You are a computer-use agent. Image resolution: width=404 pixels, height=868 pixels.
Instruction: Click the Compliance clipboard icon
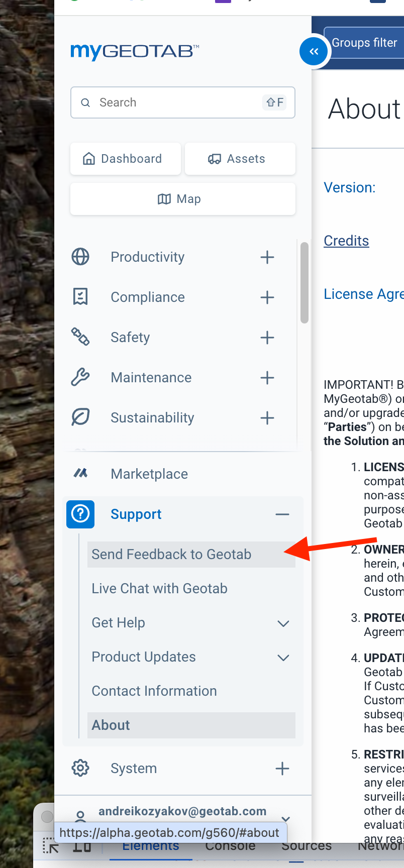pos(80,297)
